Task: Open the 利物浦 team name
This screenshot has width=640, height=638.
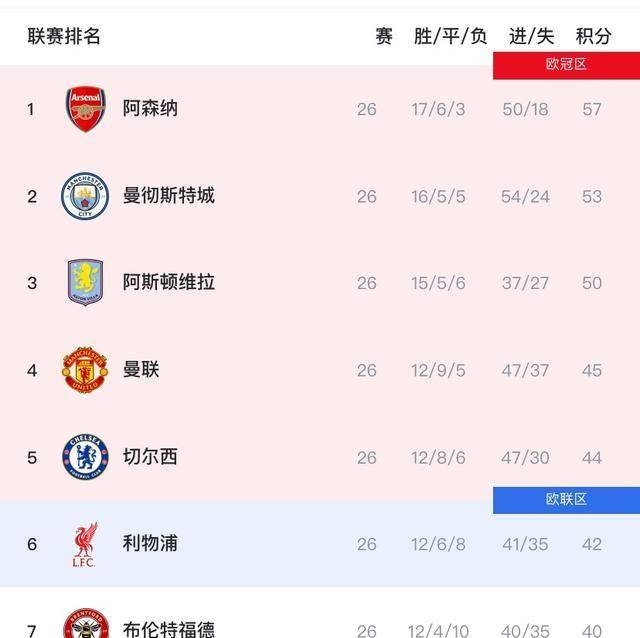Action: pos(150,543)
